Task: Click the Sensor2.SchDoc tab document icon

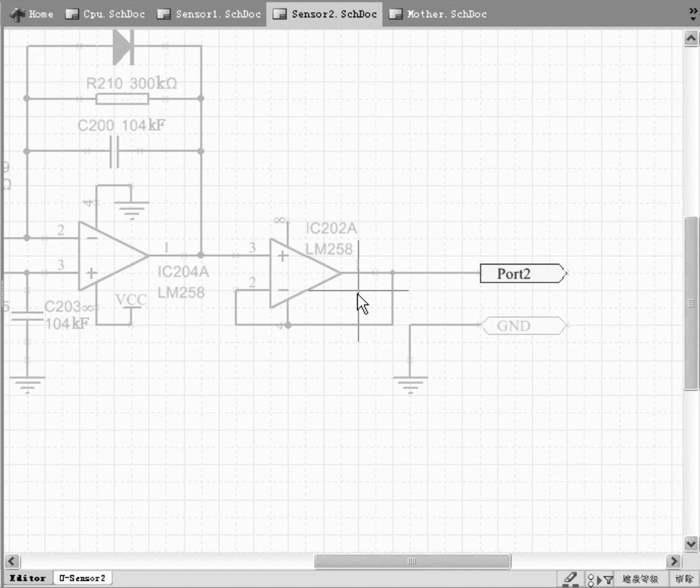Action: coord(279,14)
